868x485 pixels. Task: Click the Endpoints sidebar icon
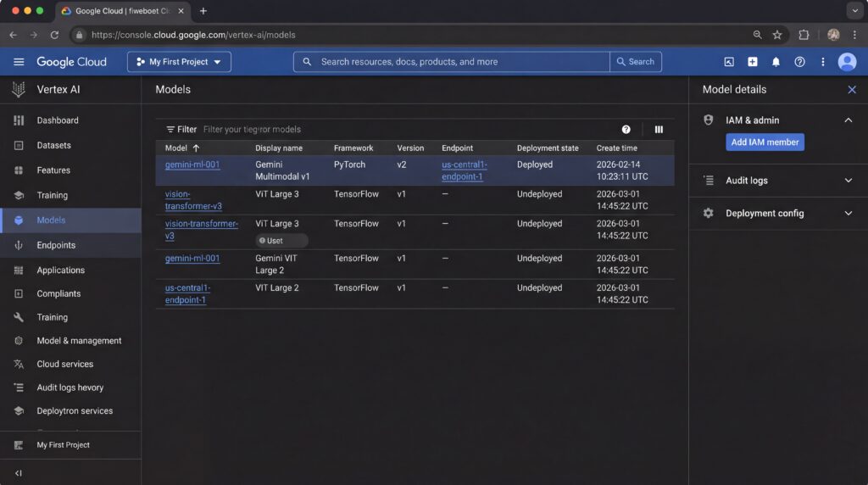(x=19, y=245)
